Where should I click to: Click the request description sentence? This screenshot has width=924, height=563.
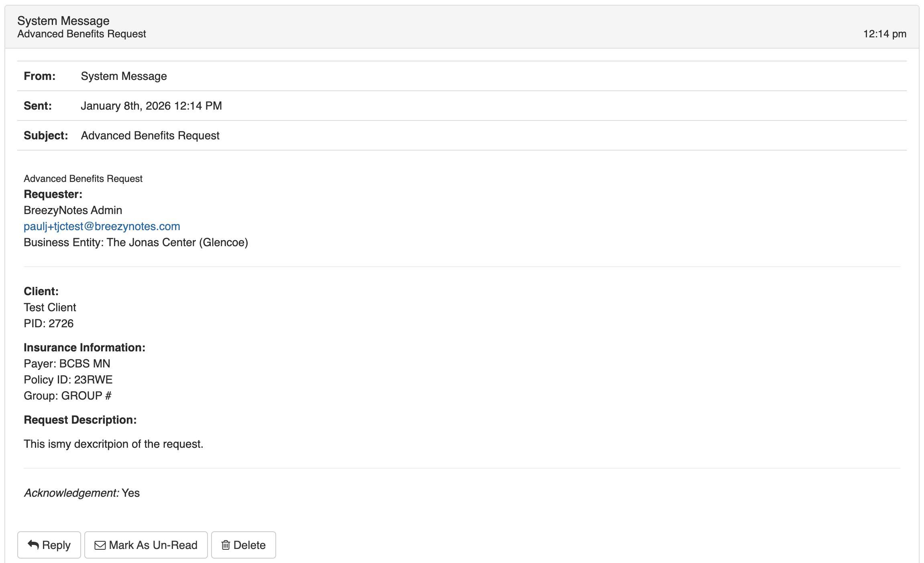[113, 444]
